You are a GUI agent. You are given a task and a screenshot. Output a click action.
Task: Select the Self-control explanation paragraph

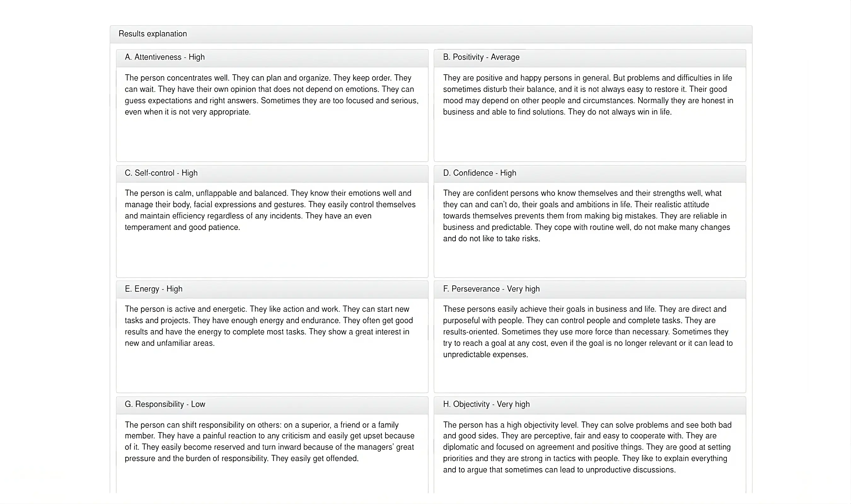270,210
